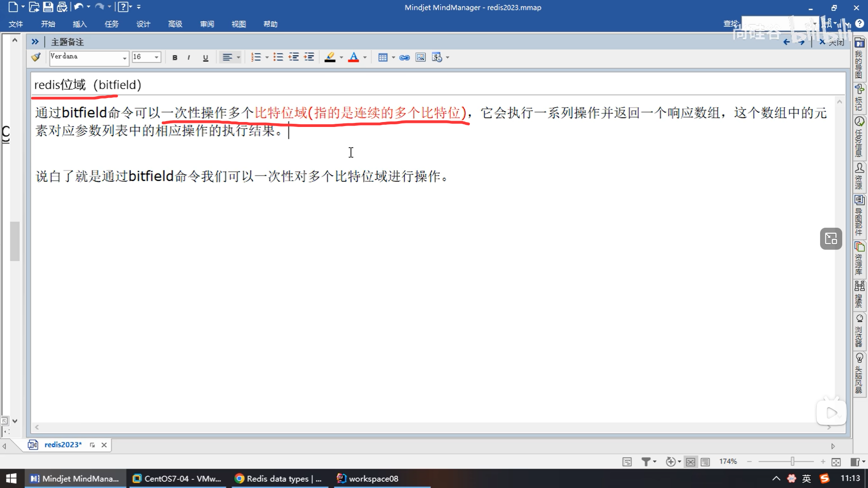Decrease indent of the paragraph
This screenshot has width=868, height=488.
(x=294, y=57)
